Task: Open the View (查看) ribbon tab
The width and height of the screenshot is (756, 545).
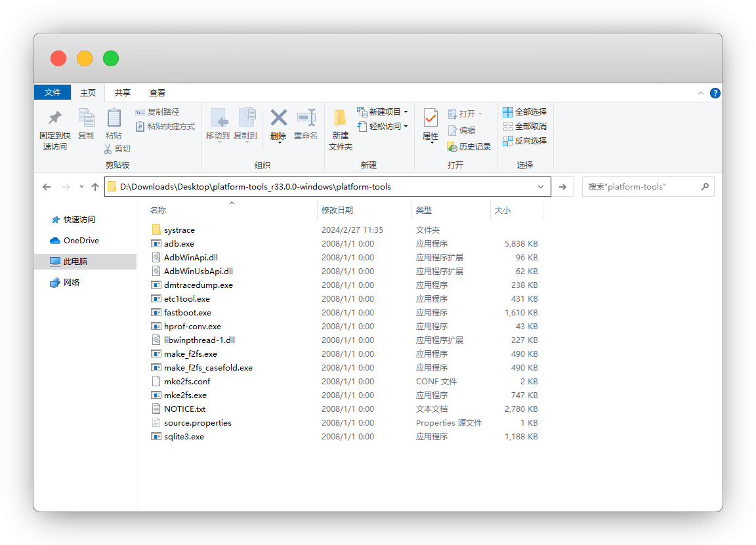Action: [x=157, y=93]
